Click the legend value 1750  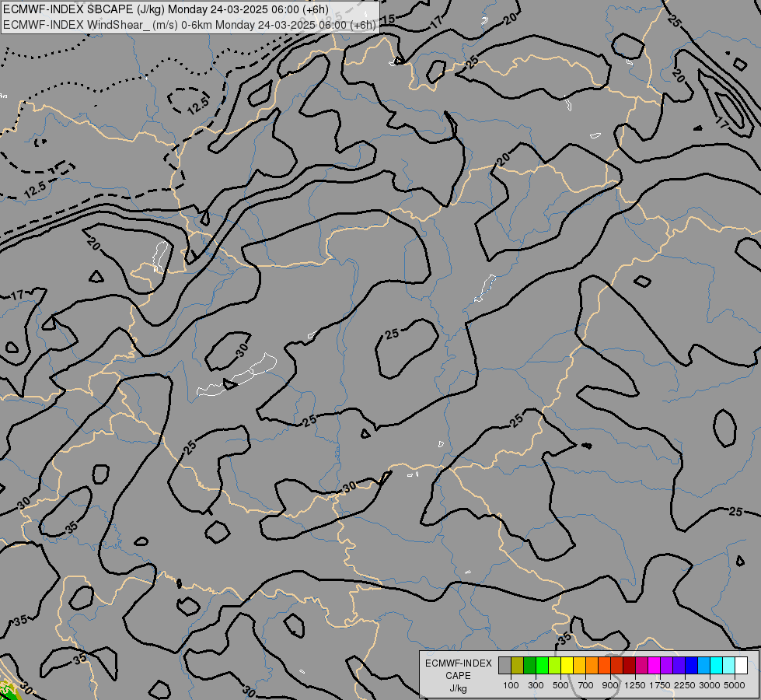[x=661, y=685]
